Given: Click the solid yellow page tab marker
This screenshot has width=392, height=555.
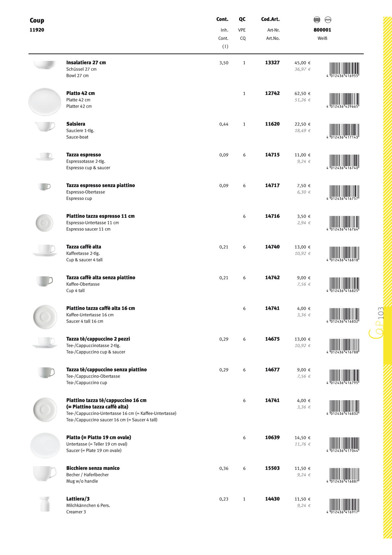Looking at the screenshot, I should pos(388,335).
